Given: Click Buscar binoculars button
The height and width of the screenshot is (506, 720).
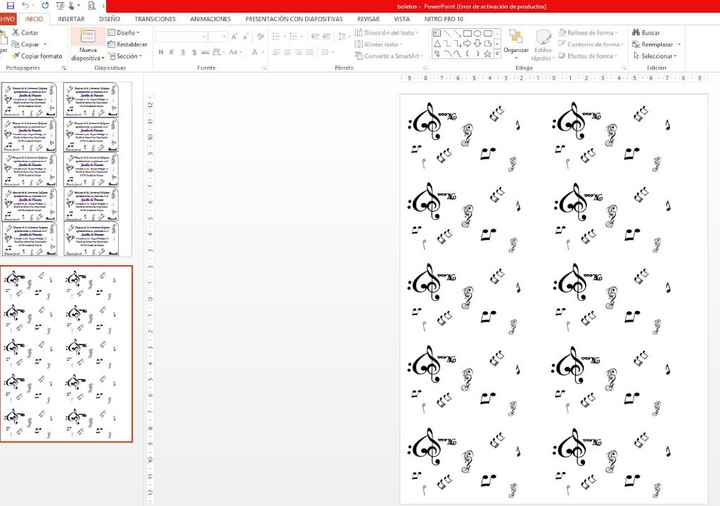Looking at the screenshot, I should pos(646,33).
